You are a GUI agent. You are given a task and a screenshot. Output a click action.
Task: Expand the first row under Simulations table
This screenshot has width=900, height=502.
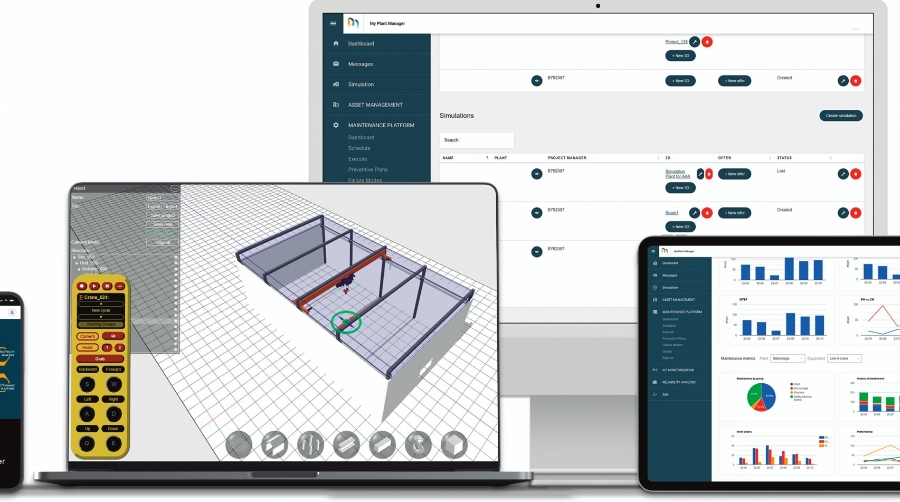coord(536,171)
